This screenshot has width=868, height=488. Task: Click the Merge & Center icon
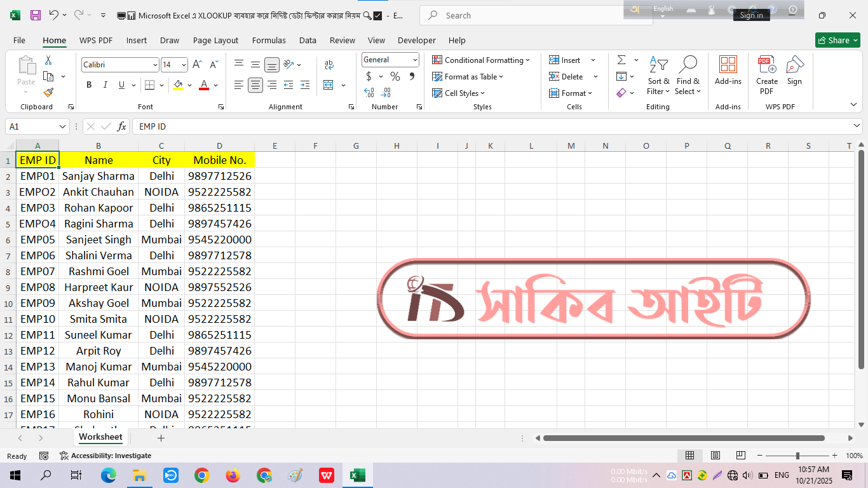[x=329, y=85]
